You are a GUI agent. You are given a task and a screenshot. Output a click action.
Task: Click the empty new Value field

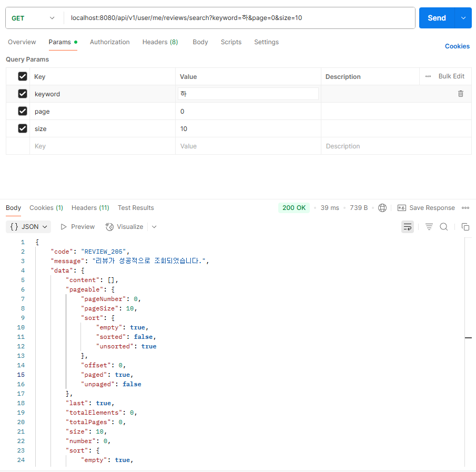click(248, 146)
